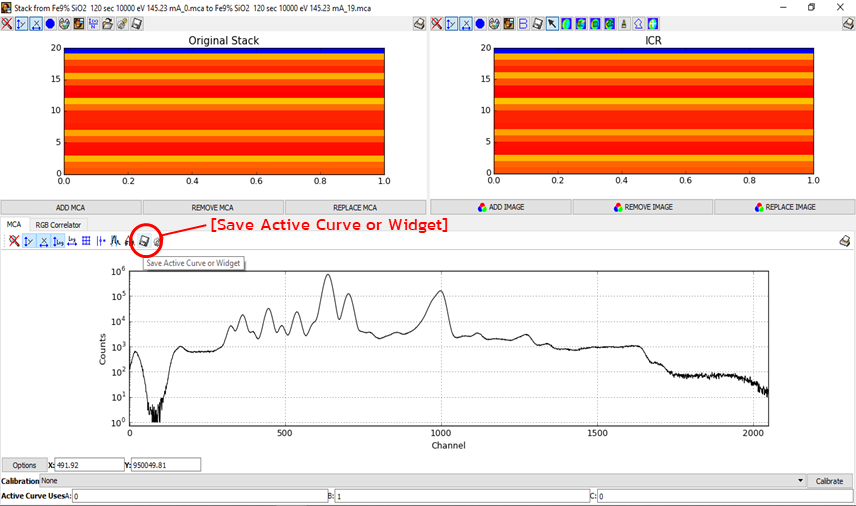Click image selection icon in Original Stack toolbar

tap(79, 24)
